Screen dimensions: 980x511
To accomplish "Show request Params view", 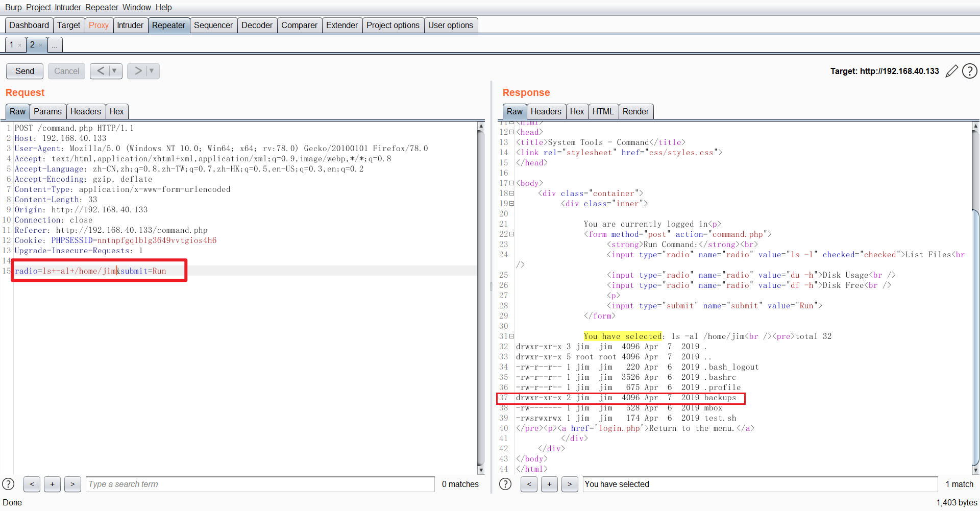I will pyautogui.click(x=47, y=112).
